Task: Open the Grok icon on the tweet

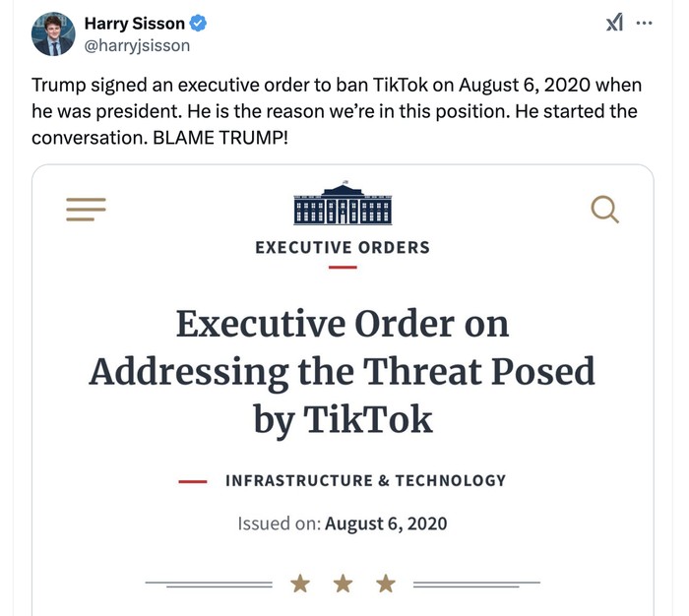Action: tap(614, 23)
